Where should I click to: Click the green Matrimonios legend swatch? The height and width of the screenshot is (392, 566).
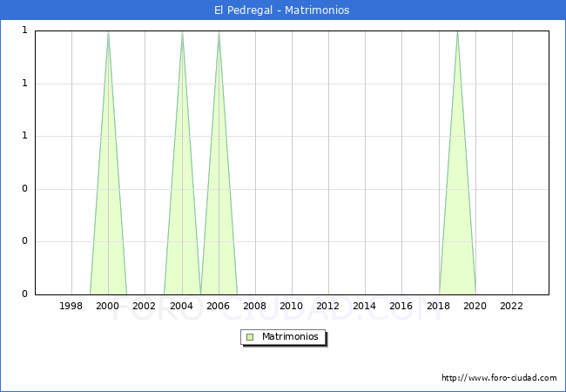250,337
